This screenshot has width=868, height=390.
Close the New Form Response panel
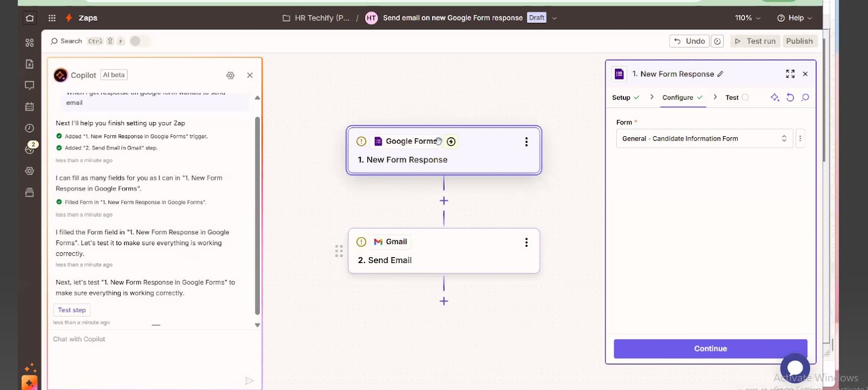pos(806,74)
